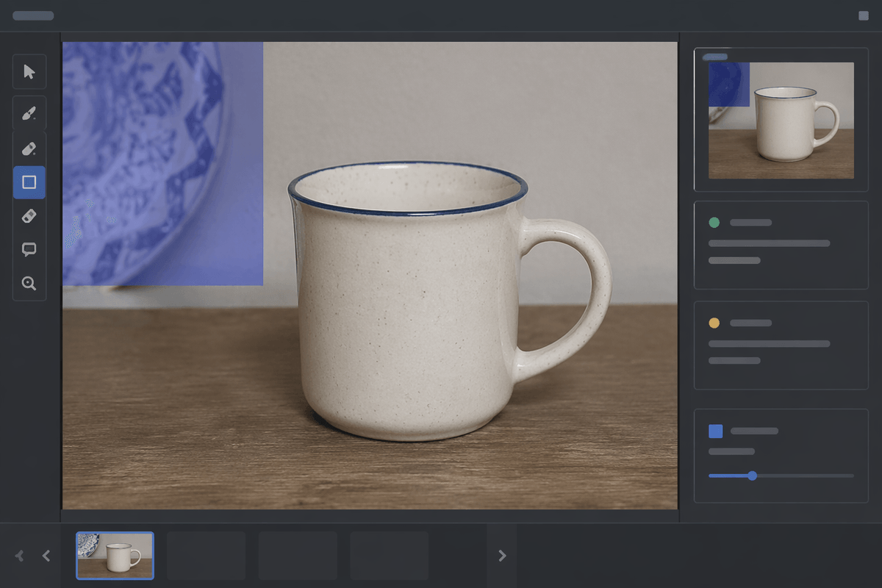Image resolution: width=882 pixels, height=588 pixels.
Task: Open the mug thumbnail in filmstrip
Action: [115, 556]
